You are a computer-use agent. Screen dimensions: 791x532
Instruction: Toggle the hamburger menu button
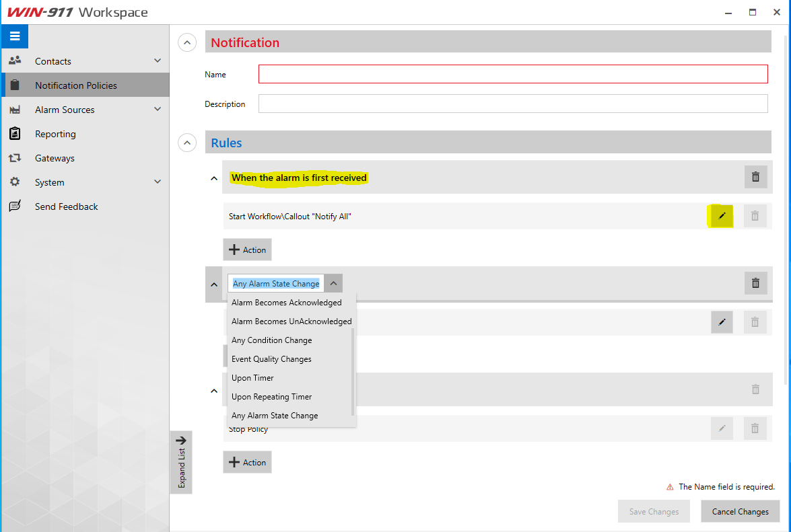(15, 36)
